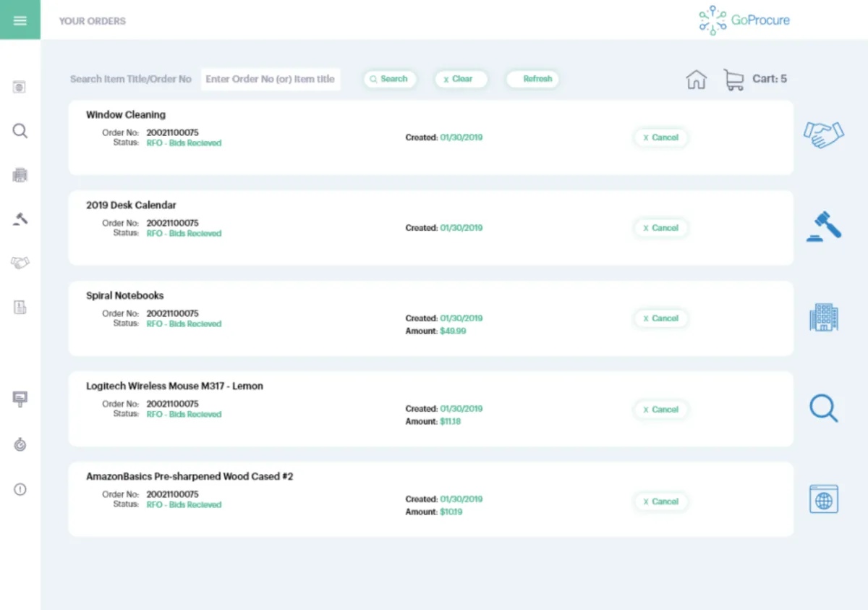Click the Window Cleaning title
868x610 pixels.
click(126, 114)
